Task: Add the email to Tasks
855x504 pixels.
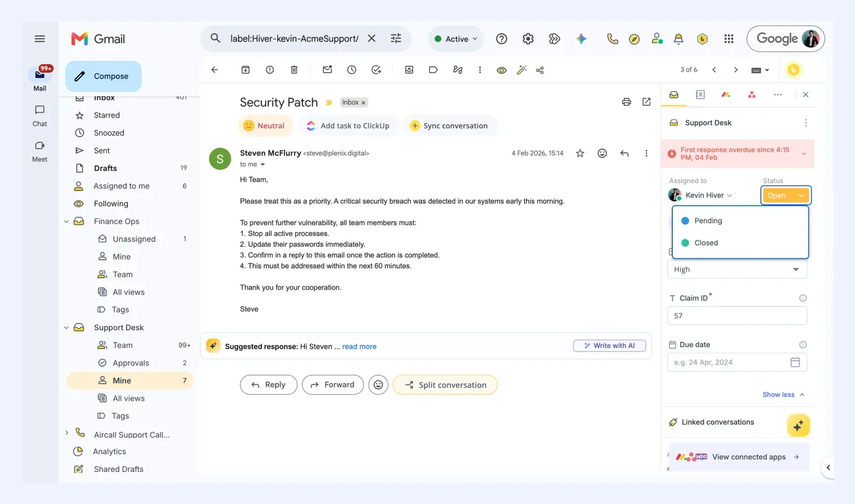Action: pos(376,69)
